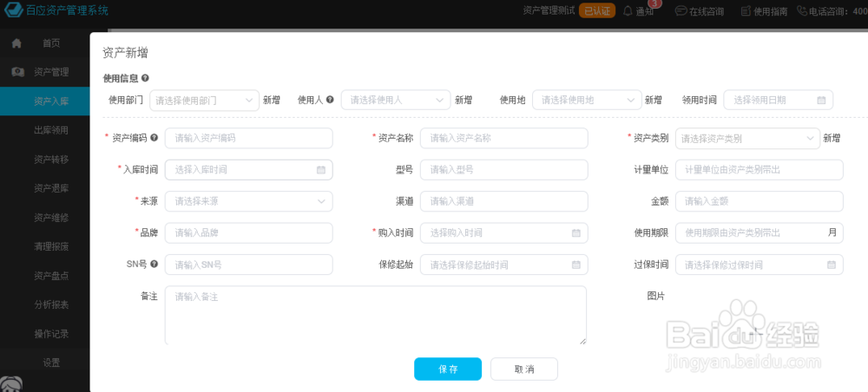Viewport: 868px width, 392px height.
Task: Click the home icon in the sidebar
Action: (16, 43)
